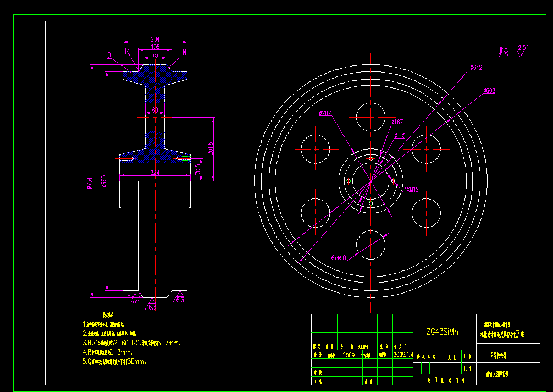Viewport: 553px width, 392px height.
Task: Pick the ø207 diameter label
Action: point(325,113)
